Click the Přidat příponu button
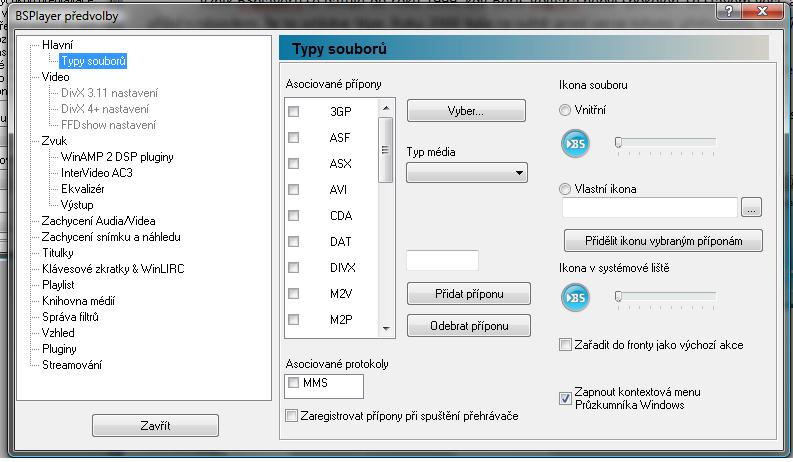793x462 pixels. (469, 294)
